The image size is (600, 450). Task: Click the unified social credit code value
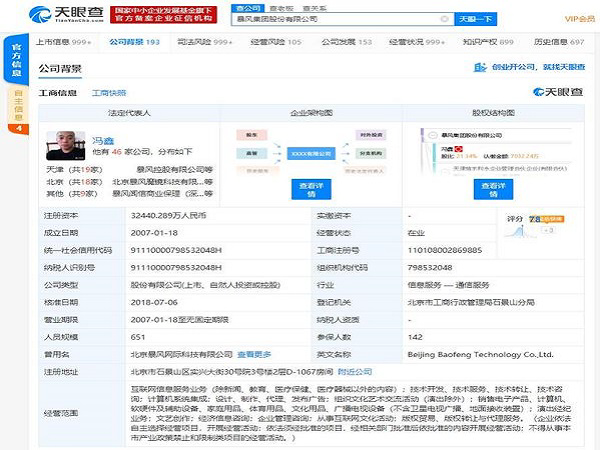coord(176,250)
